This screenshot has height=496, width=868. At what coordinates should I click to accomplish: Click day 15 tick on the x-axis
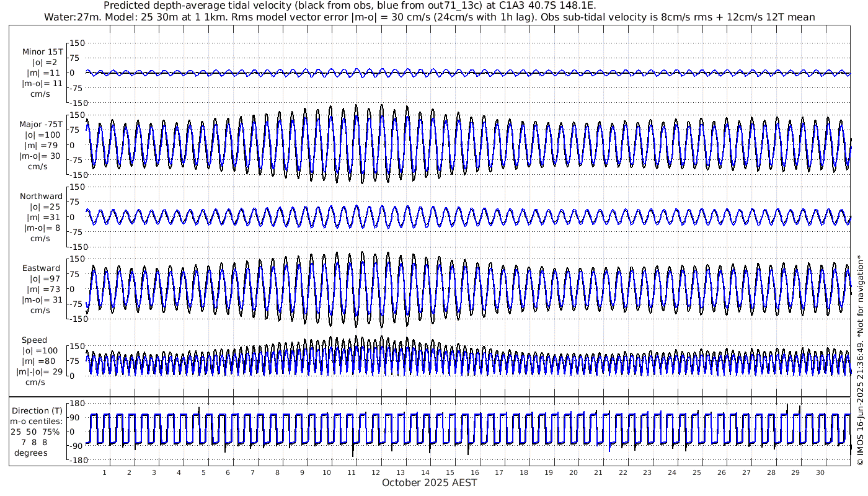[449, 472]
